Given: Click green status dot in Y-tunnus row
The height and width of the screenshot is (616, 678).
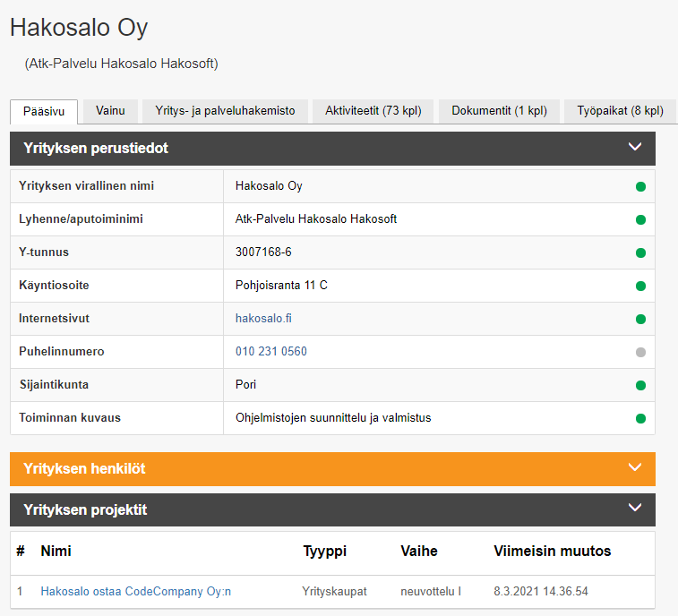Looking at the screenshot, I should tap(640, 252).
